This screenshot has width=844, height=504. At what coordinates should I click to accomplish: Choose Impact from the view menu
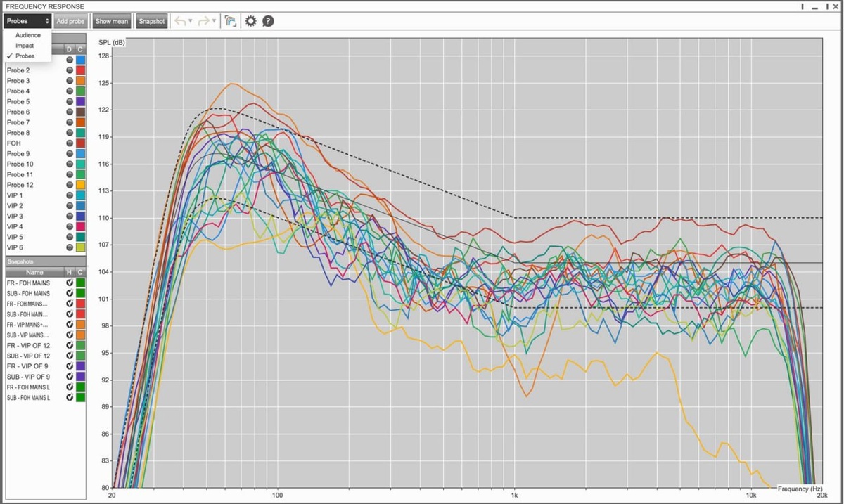25,46
